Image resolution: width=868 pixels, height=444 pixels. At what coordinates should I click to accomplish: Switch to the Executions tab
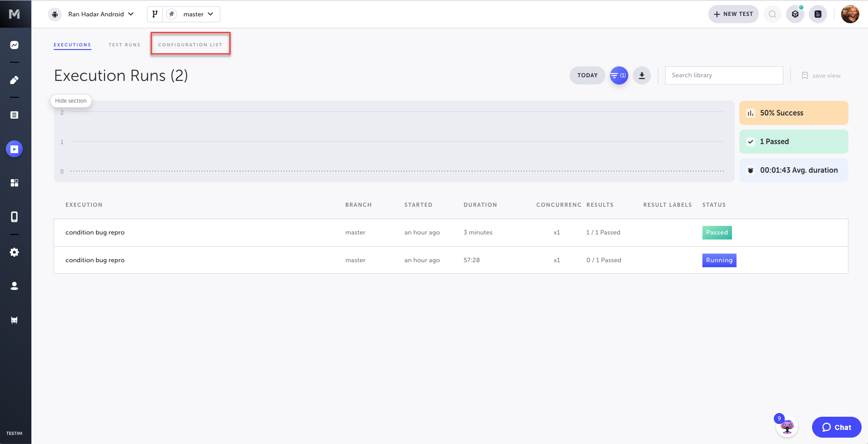72,45
